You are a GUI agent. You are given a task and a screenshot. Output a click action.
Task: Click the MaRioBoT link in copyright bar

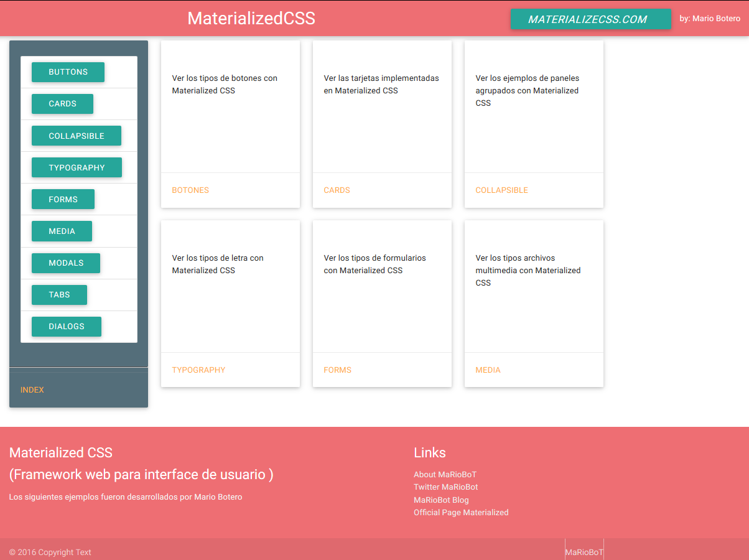[584, 553]
